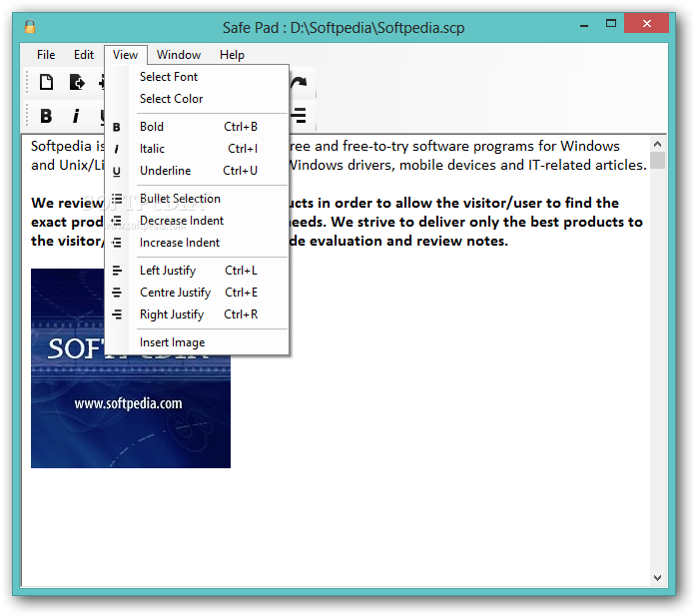
Task: Toggle the Italic toolbar button
Action: [x=76, y=116]
